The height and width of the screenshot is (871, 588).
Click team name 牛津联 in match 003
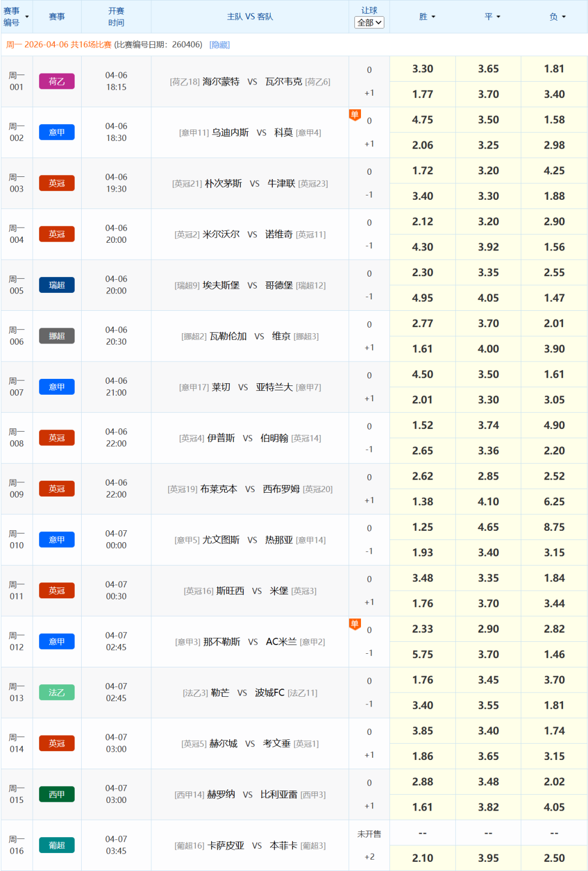point(281,183)
